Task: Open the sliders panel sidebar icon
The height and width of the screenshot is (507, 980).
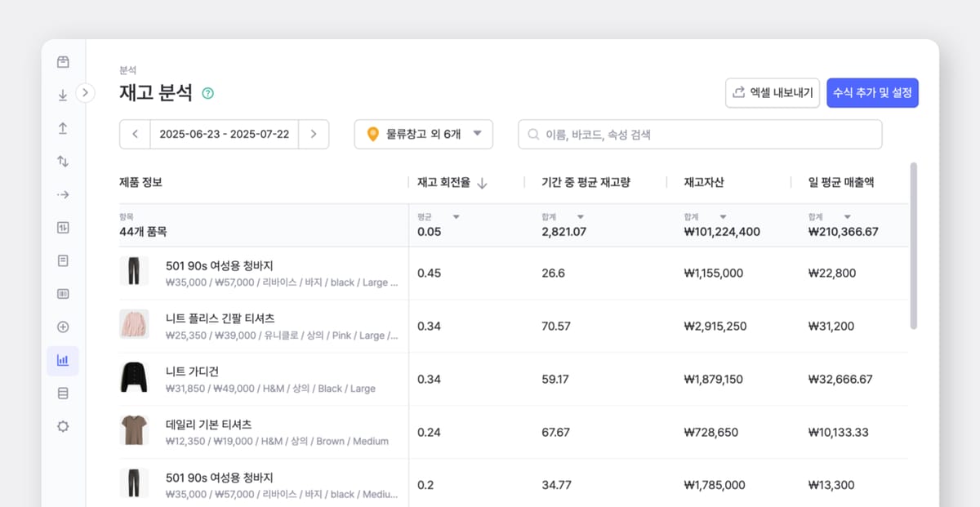Action: pos(63,228)
